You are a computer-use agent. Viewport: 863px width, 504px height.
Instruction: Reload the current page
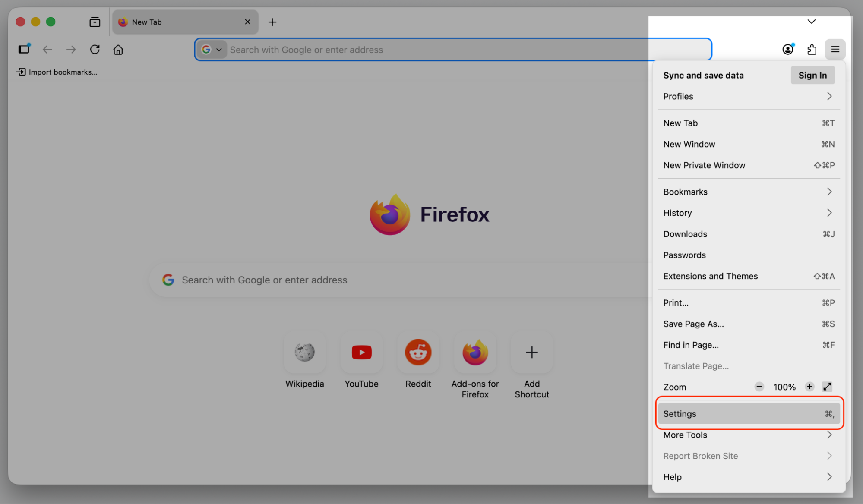[95, 50]
